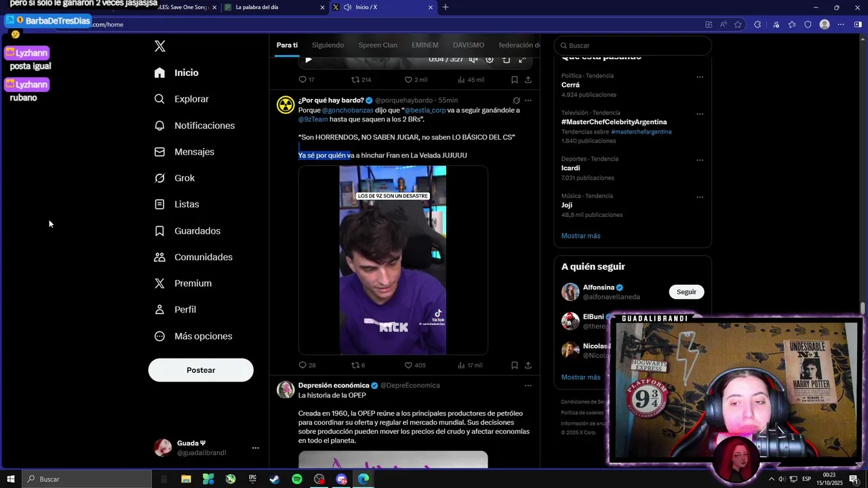
Task: Expand Más opciones menu
Action: click(x=193, y=336)
